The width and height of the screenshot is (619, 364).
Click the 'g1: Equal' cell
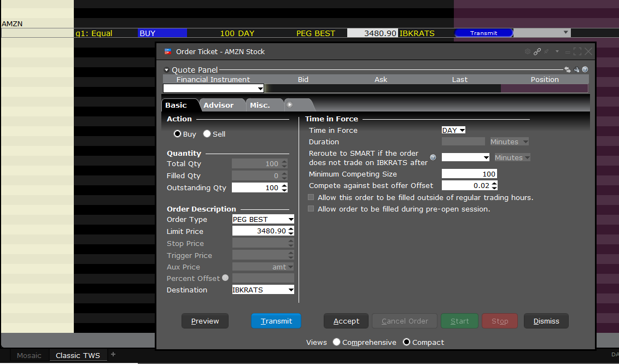pos(94,33)
